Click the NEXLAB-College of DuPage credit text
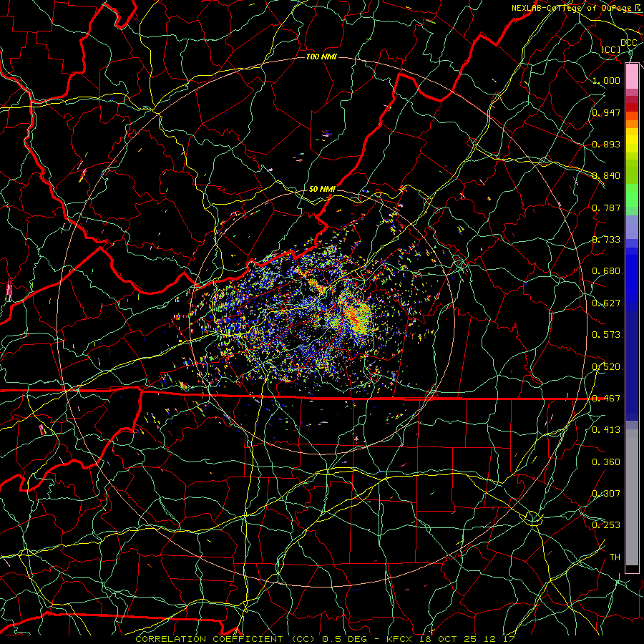Screen dimensions: 644x644 click(573, 8)
